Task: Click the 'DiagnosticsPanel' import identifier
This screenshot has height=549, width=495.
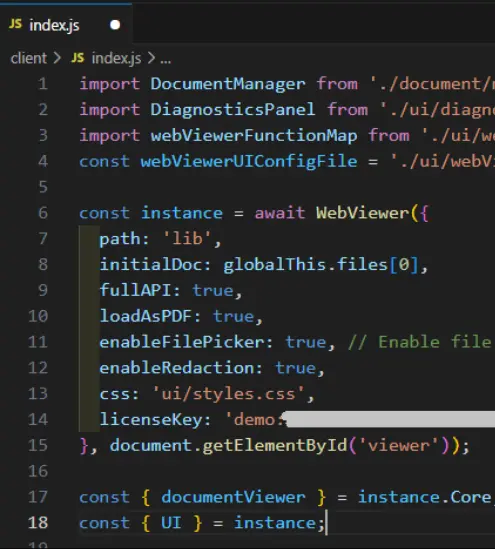Action: pyautogui.click(x=233, y=110)
